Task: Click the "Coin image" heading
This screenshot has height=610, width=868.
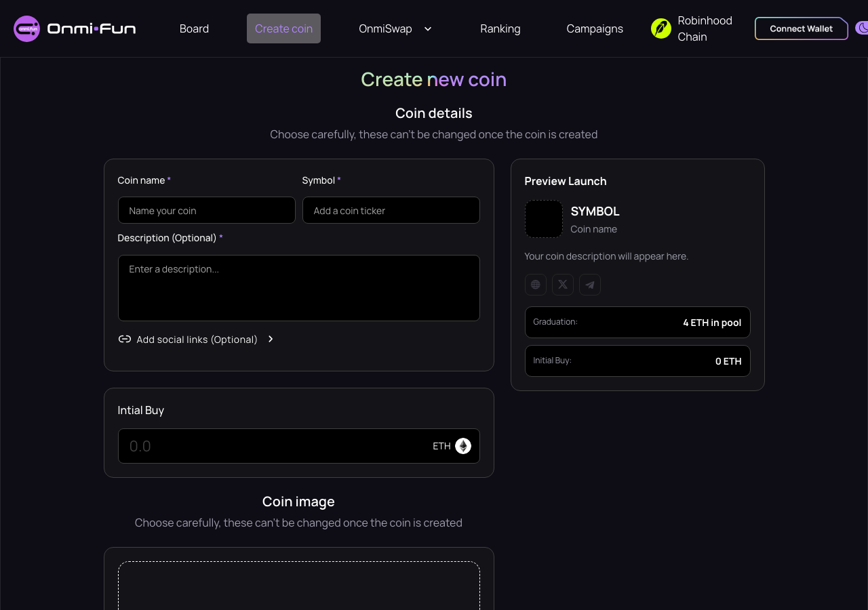Action: click(x=298, y=502)
